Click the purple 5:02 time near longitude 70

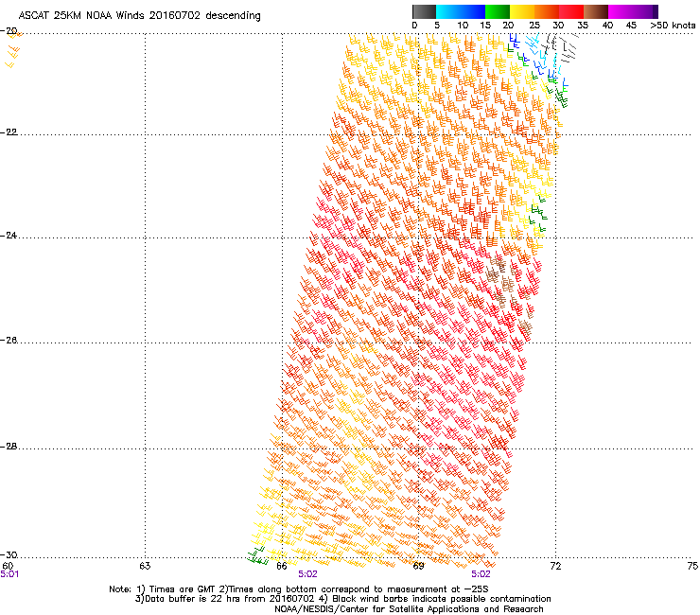point(481,574)
